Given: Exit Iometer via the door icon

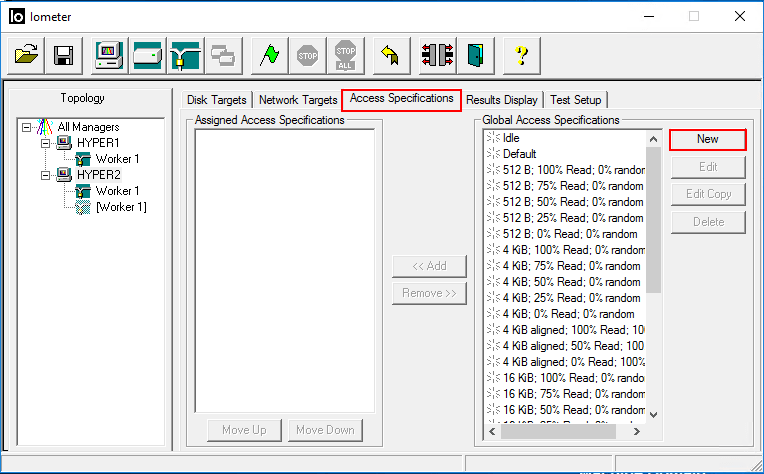Looking at the screenshot, I should click(x=475, y=56).
